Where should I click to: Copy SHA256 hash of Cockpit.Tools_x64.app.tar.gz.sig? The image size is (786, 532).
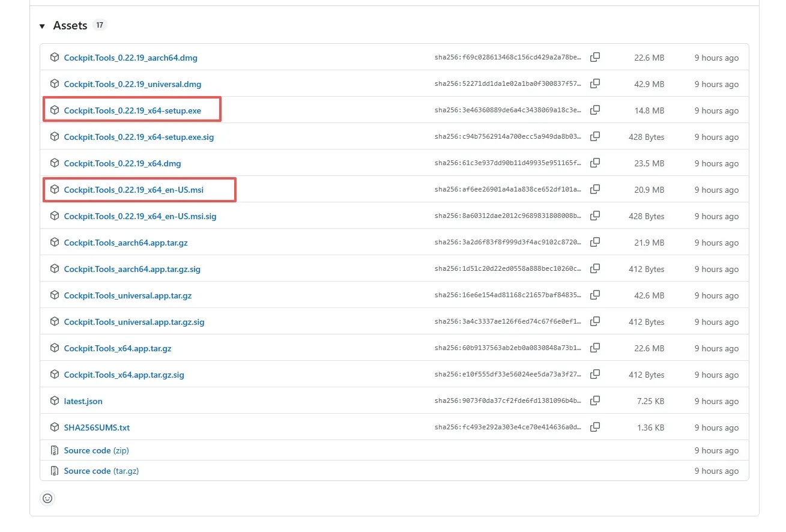(x=595, y=375)
